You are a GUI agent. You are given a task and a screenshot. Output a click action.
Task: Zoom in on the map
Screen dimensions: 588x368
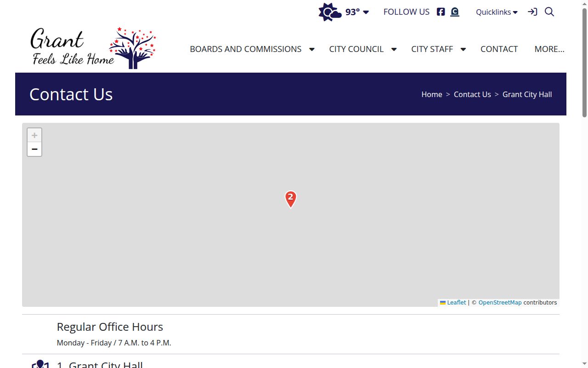pos(34,135)
